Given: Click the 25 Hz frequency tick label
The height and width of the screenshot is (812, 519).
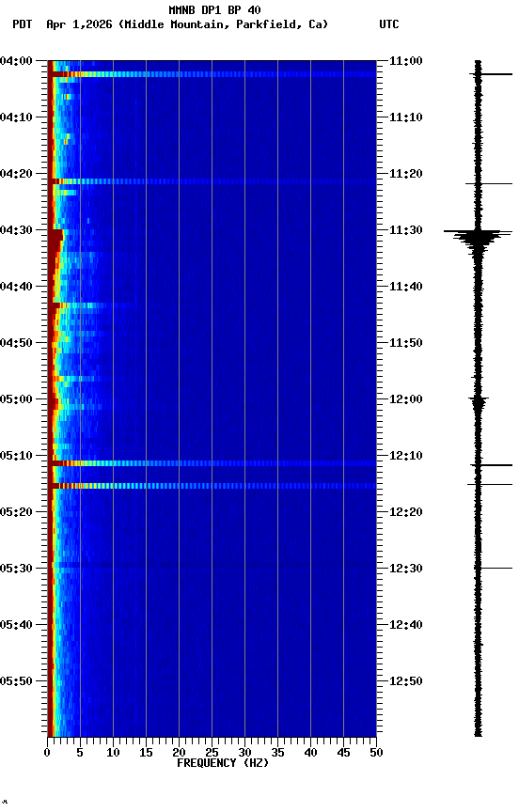Looking at the screenshot, I should point(212,753).
